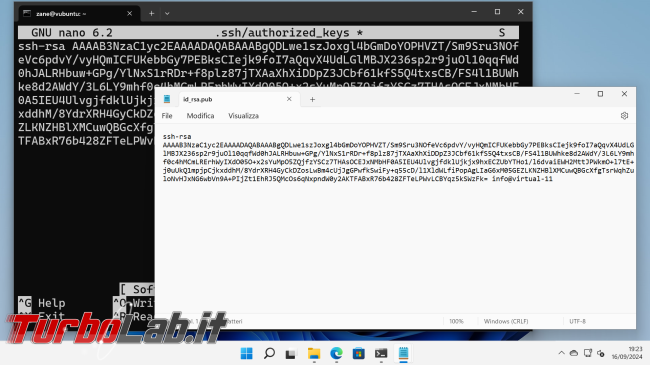Open Microsoft Store from taskbar
650x365 pixels.
click(359, 353)
